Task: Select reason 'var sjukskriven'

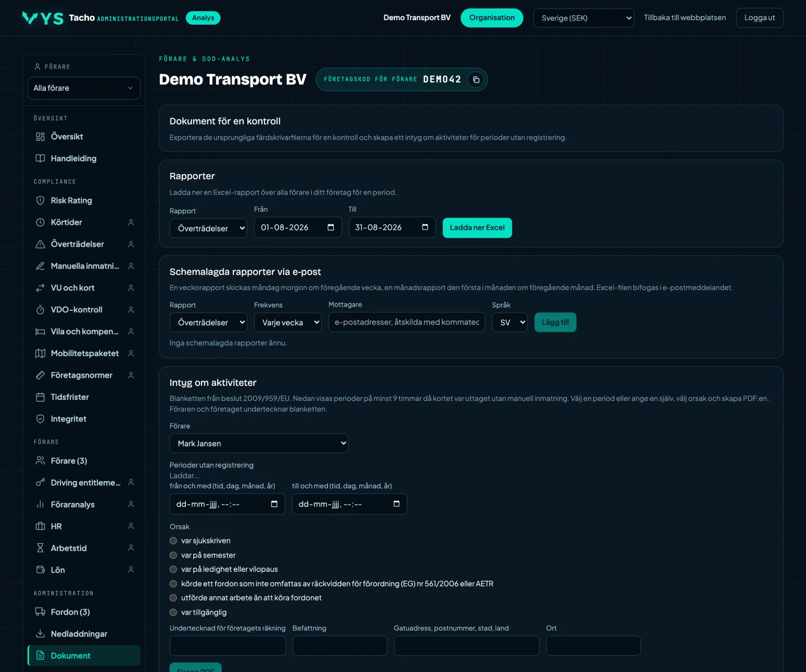Action: pyautogui.click(x=173, y=541)
